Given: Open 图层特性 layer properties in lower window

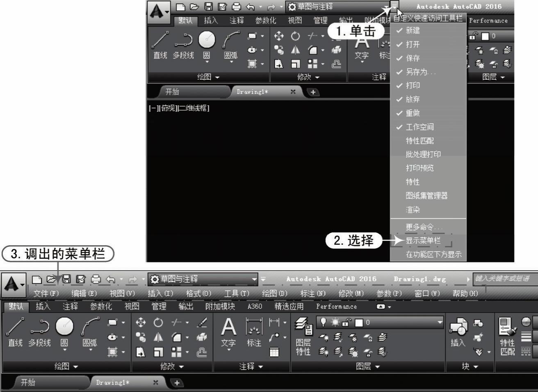Looking at the screenshot, I should pos(303,336).
